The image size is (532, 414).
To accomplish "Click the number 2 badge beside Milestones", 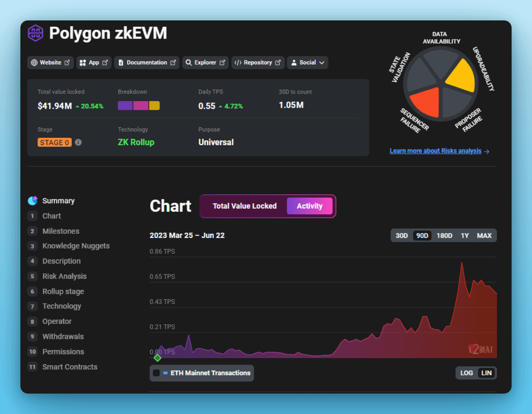I will coord(32,231).
